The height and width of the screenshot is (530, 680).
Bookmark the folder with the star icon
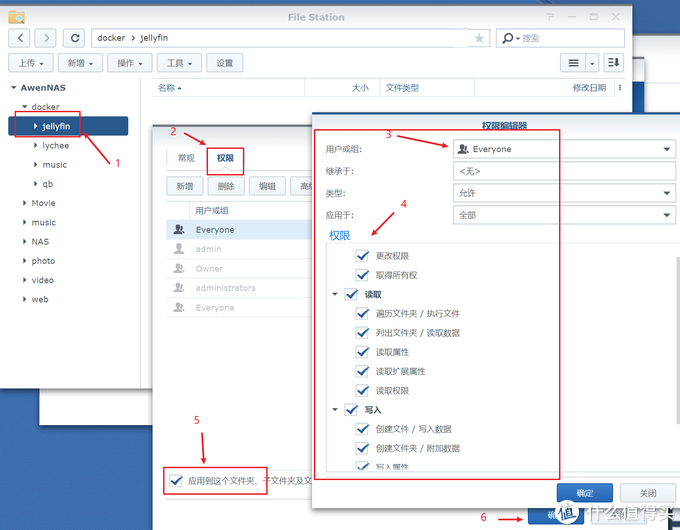480,38
